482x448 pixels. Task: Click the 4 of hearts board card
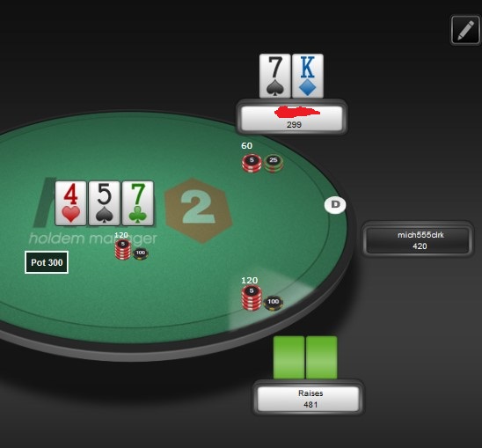(70, 203)
